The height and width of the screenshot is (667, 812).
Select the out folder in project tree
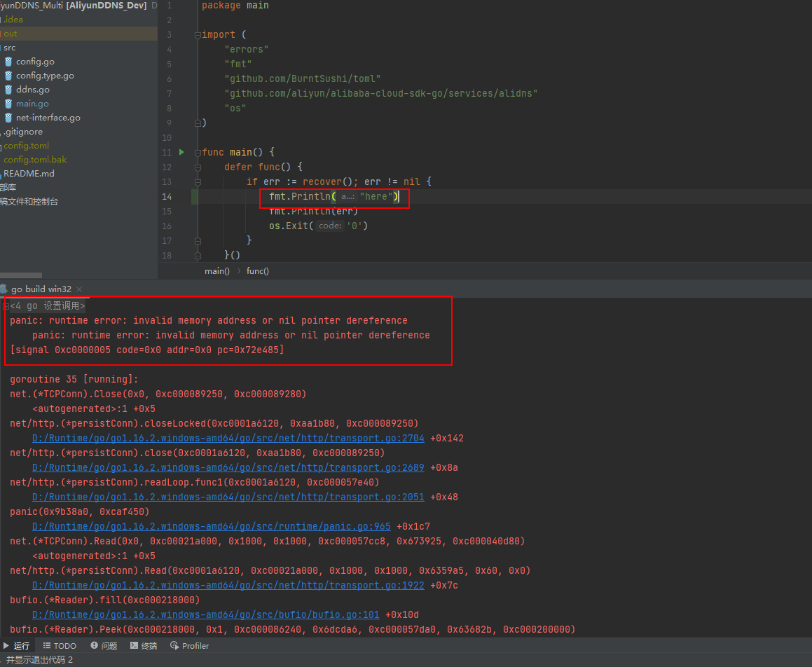11,34
